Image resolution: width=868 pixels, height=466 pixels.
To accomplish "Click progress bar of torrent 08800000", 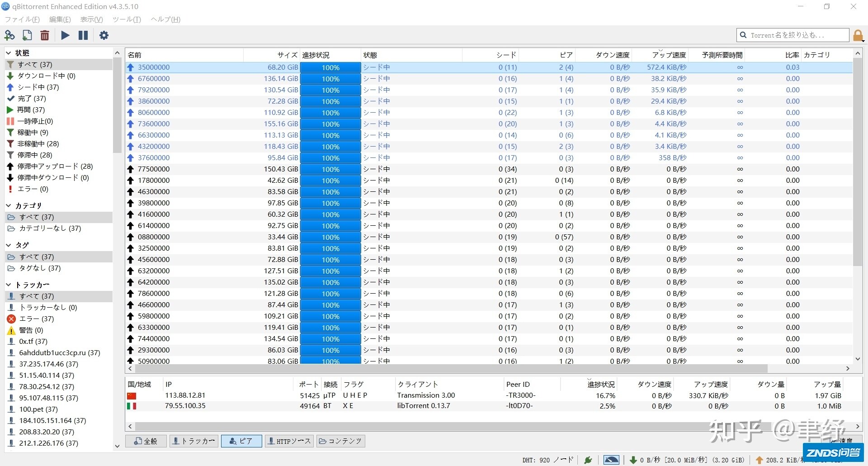I will click(x=330, y=237).
